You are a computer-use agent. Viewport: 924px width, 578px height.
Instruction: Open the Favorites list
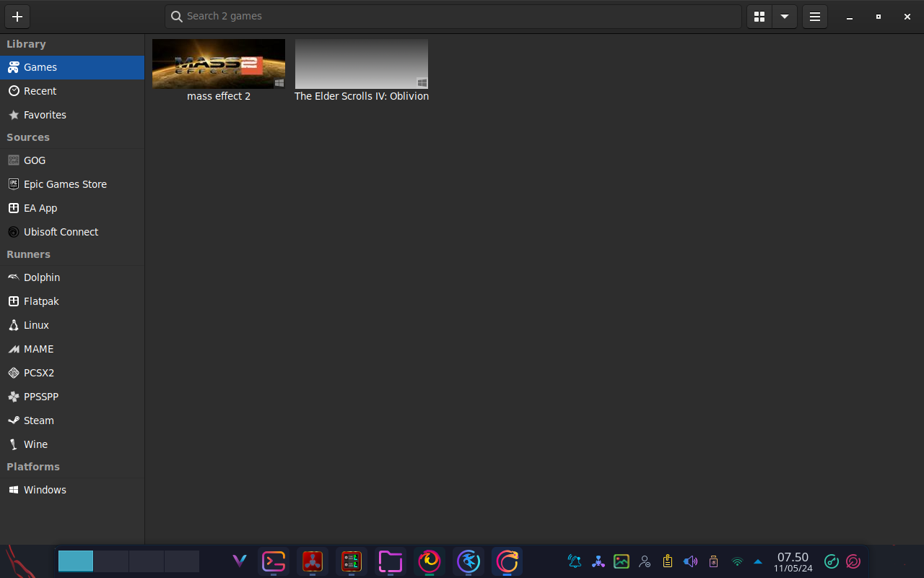point(72,115)
